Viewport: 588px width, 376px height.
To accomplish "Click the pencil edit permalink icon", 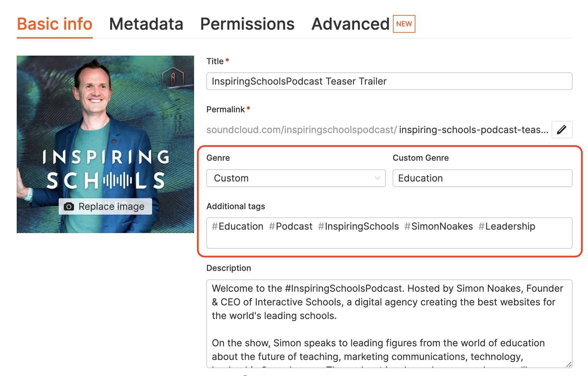I will (561, 130).
